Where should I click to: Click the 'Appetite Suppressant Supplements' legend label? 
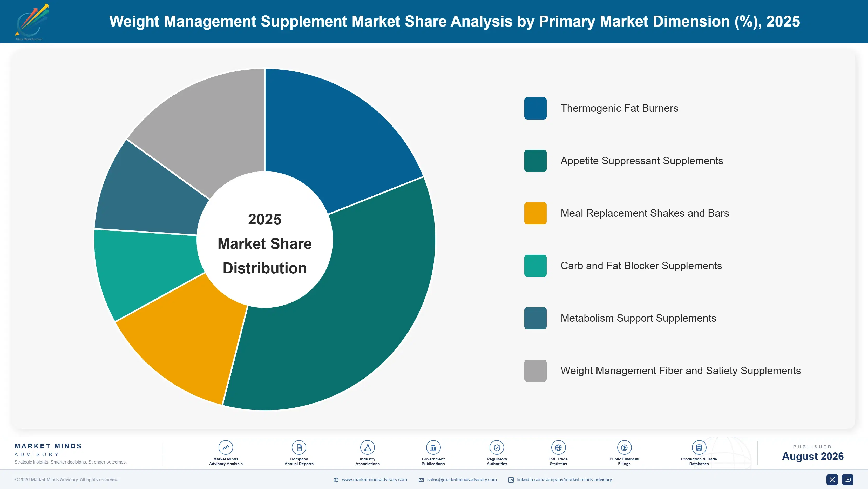pyautogui.click(x=642, y=161)
